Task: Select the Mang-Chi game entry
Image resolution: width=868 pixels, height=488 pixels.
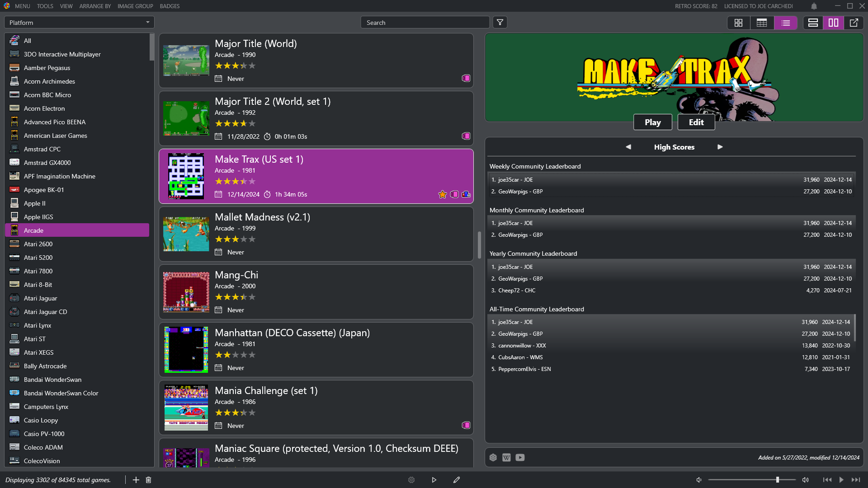Action: click(x=316, y=292)
